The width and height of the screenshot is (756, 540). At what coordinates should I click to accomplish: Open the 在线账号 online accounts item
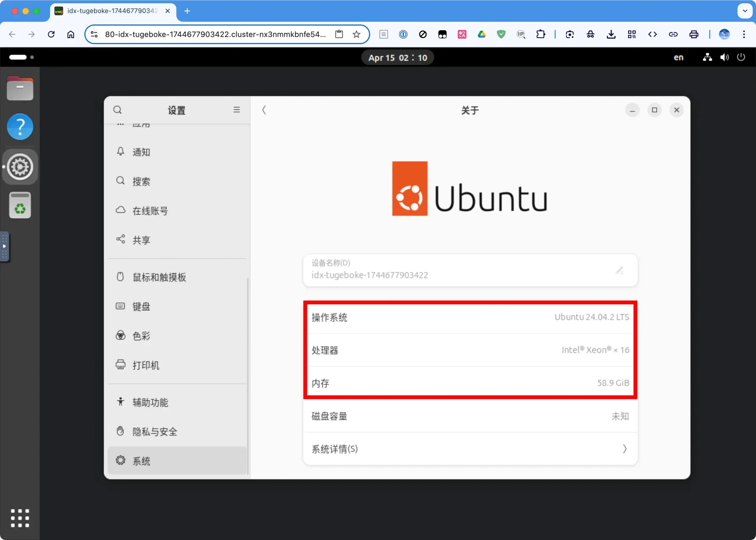177,211
